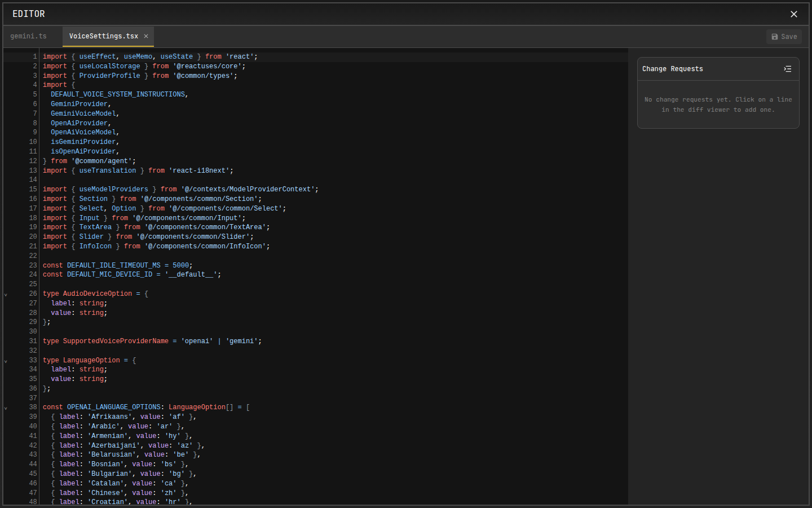Screen dimensions: 812x508
Task: Switch to the gemini.ts tab
Action: tap(28, 36)
